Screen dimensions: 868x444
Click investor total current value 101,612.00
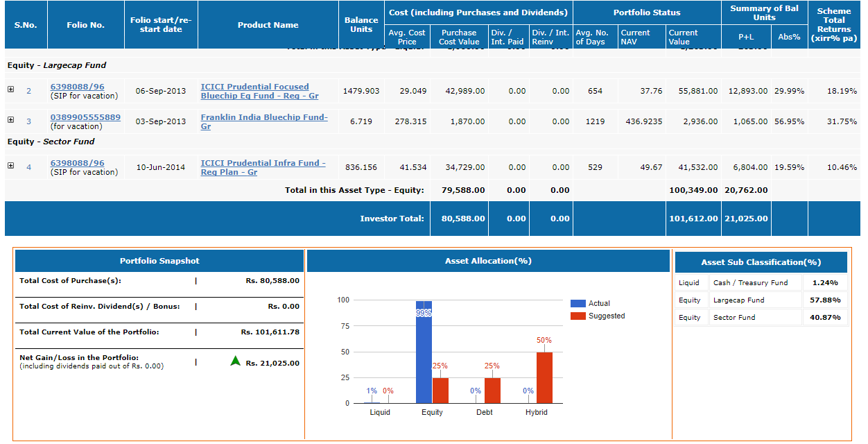(693, 219)
